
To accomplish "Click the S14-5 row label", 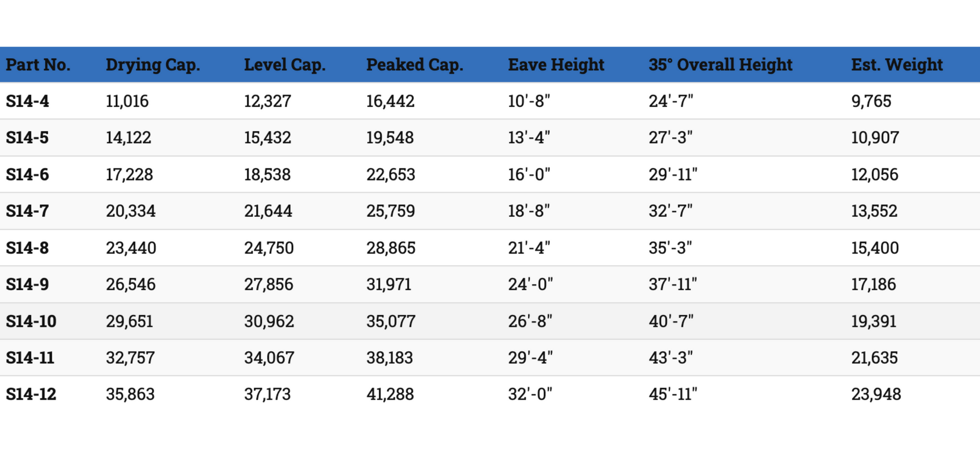I will (28, 138).
